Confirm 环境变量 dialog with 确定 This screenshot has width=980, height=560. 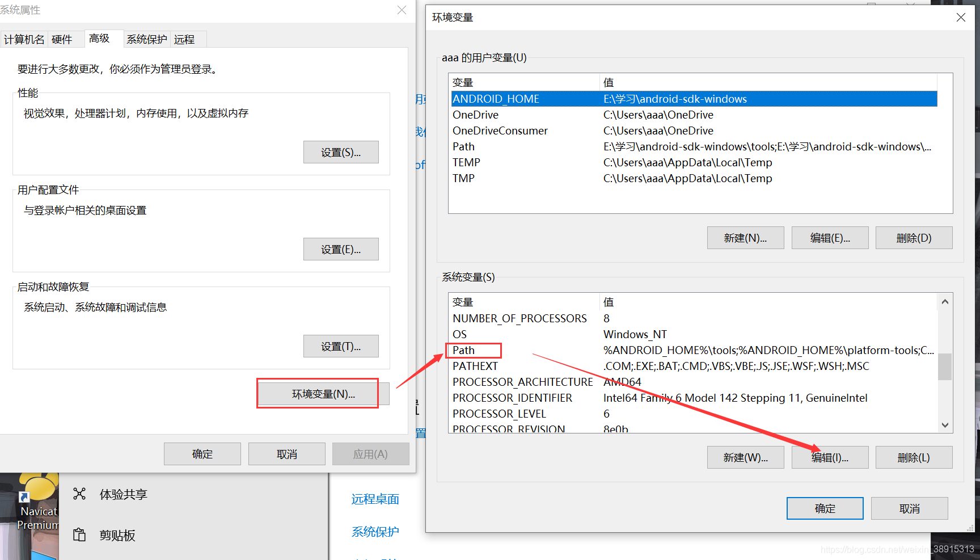point(825,508)
